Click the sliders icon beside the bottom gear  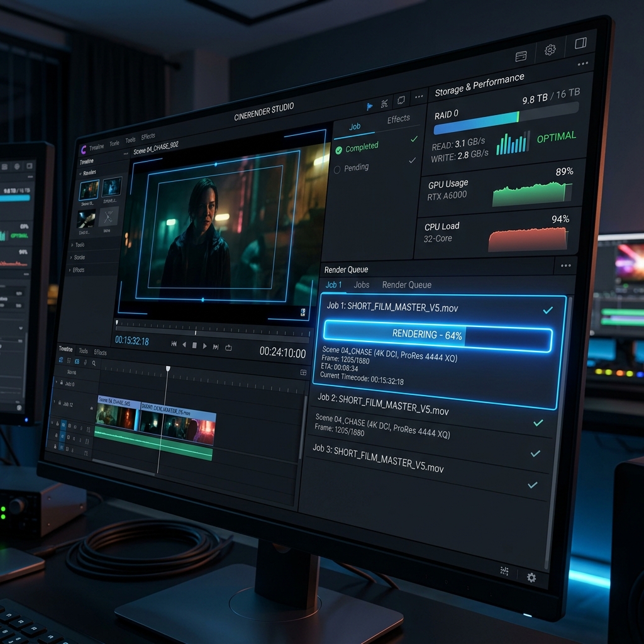coord(504,570)
